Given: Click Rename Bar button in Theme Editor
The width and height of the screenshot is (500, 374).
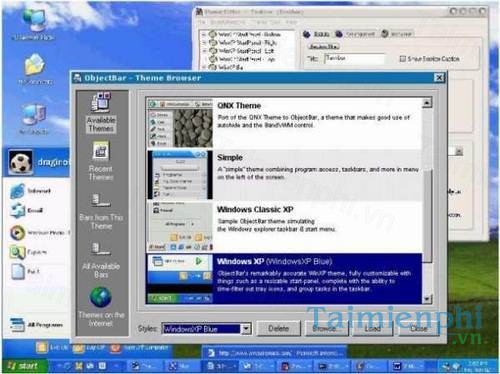Looking at the screenshot, I should [x=324, y=47].
